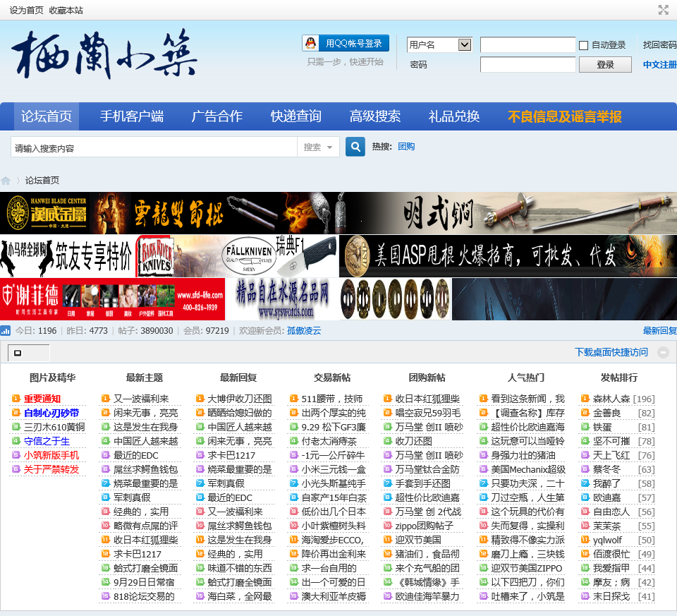Click number 1 badge beside 重要通知

pyautogui.click(x=16, y=399)
